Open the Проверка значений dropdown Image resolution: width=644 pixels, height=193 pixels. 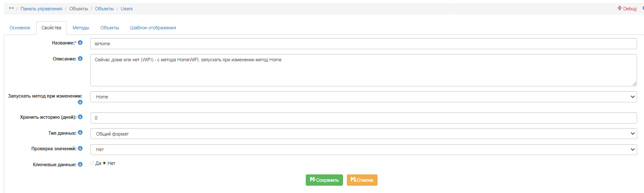click(x=363, y=149)
